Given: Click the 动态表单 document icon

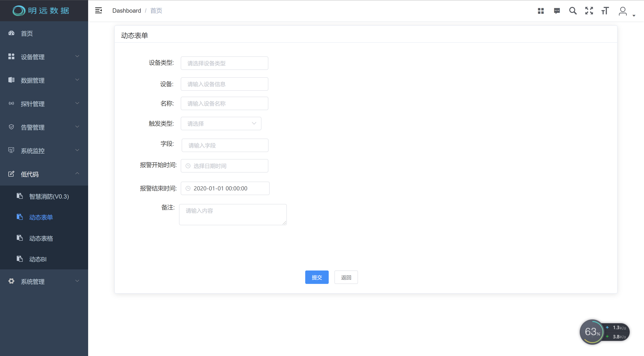Looking at the screenshot, I should (x=20, y=217).
